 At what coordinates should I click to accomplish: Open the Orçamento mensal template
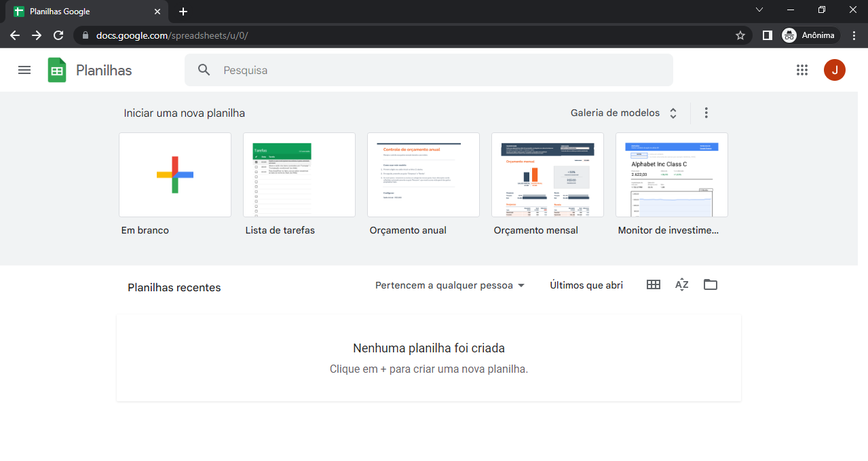[547, 174]
